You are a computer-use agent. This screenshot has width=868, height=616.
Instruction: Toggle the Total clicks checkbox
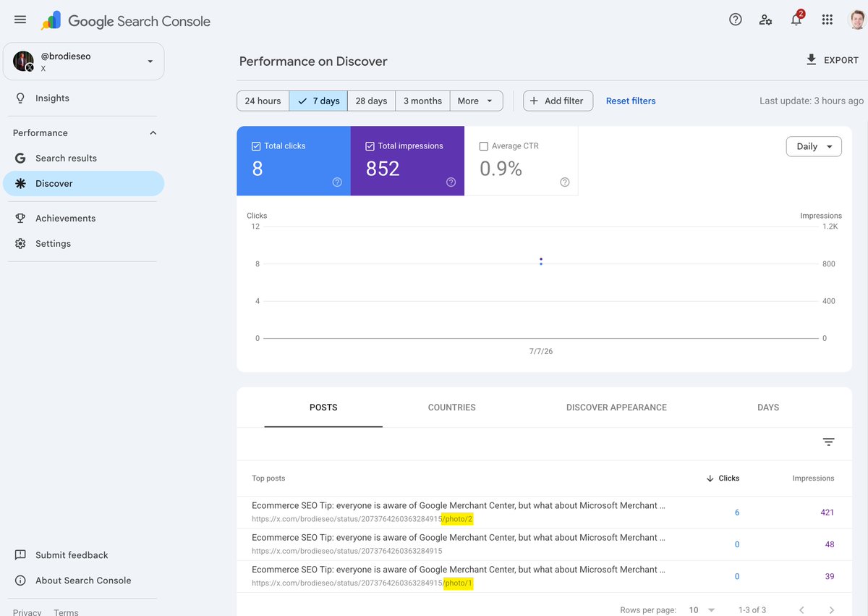(256, 146)
